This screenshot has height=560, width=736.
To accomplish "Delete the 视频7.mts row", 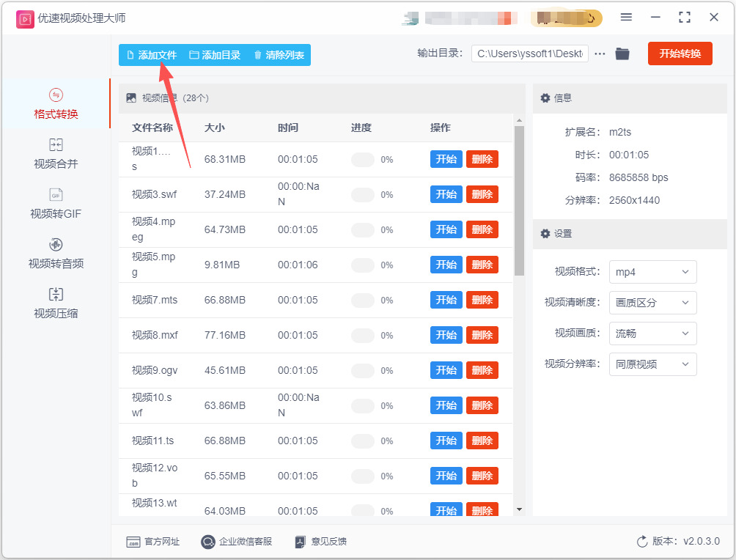I will (482, 300).
